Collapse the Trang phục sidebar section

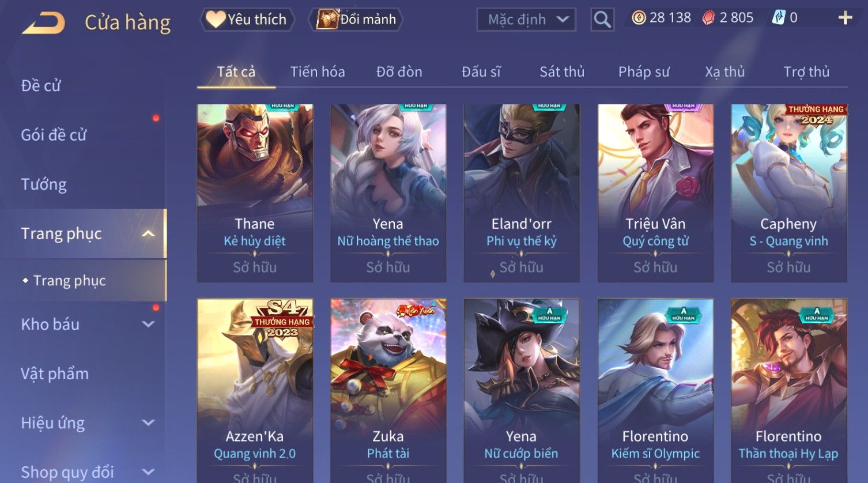click(x=148, y=233)
